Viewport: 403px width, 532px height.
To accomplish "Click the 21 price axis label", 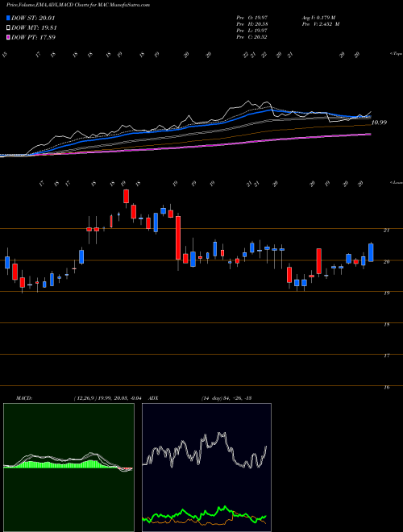I will 386,231.
